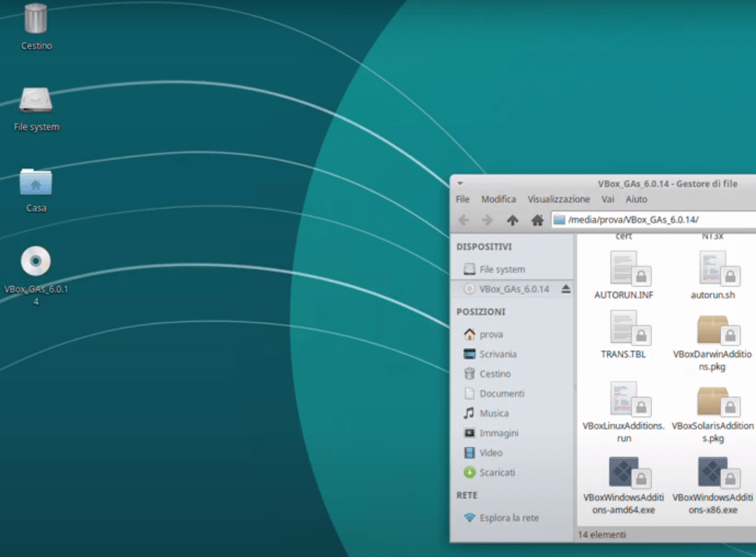
Task: Select the VBoxDarwinAdditions.pkg package
Action: (x=713, y=332)
